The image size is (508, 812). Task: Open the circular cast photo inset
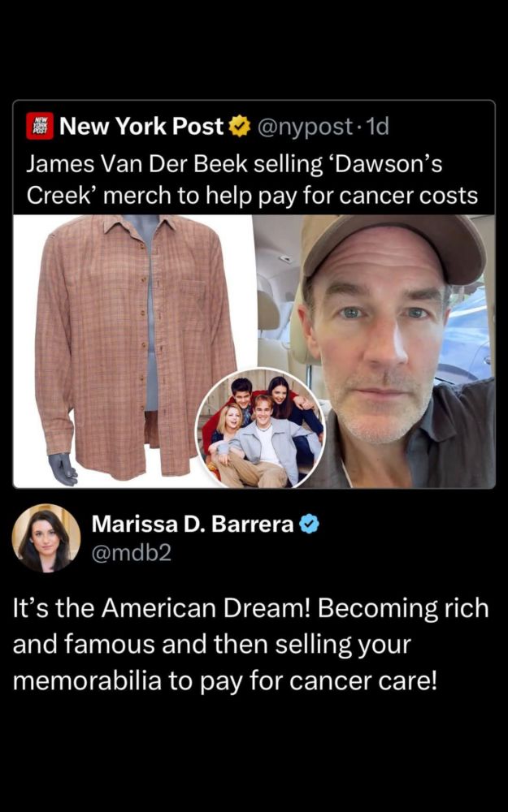click(x=260, y=428)
